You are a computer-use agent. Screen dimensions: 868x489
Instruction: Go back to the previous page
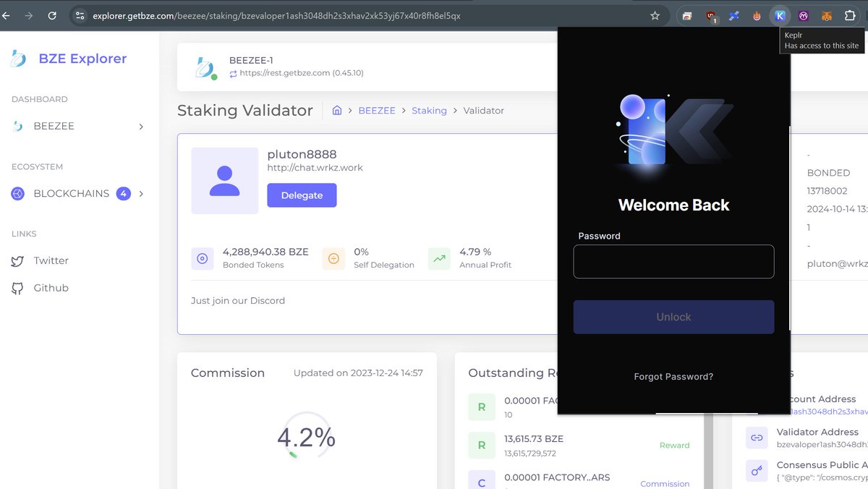[x=6, y=15]
